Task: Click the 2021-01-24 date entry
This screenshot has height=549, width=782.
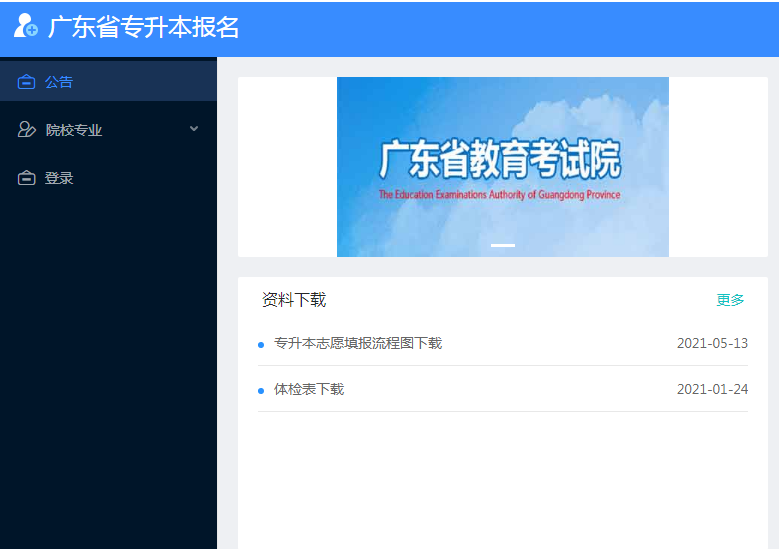Action: [712, 389]
